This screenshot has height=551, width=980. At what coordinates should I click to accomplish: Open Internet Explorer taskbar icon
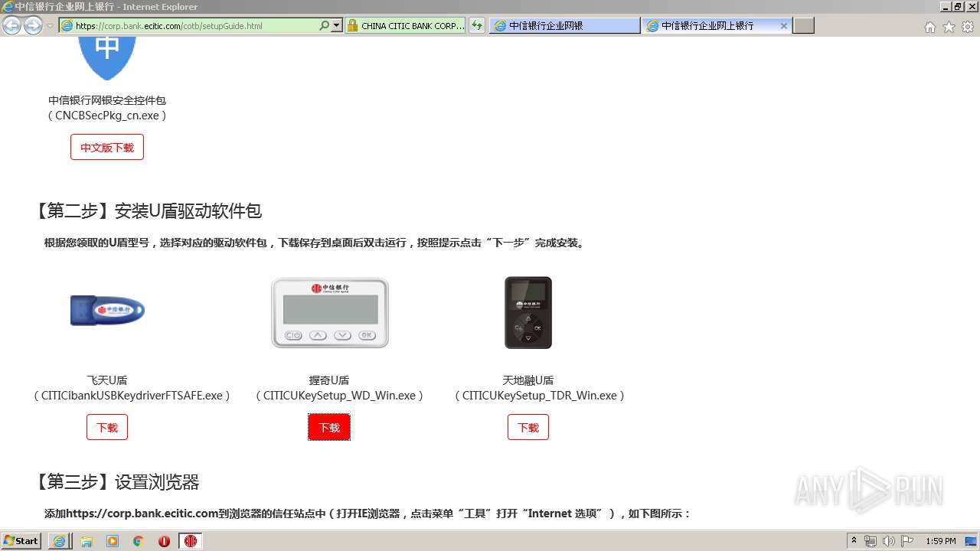(x=59, y=541)
